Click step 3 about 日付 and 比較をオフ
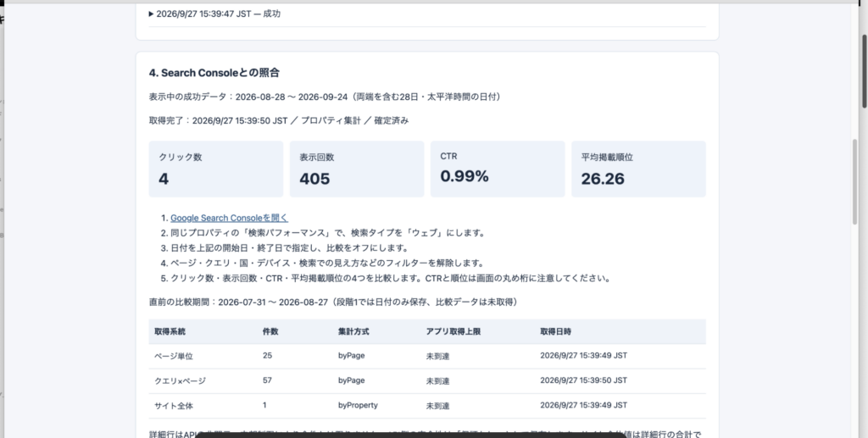Image resolution: width=868 pixels, height=438 pixels. [289, 247]
